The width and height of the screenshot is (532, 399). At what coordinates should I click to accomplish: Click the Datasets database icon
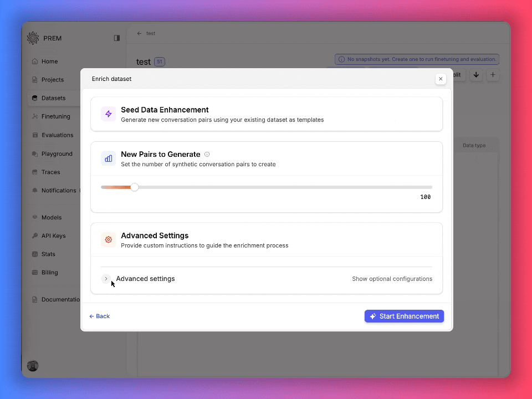tap(34, 98)
